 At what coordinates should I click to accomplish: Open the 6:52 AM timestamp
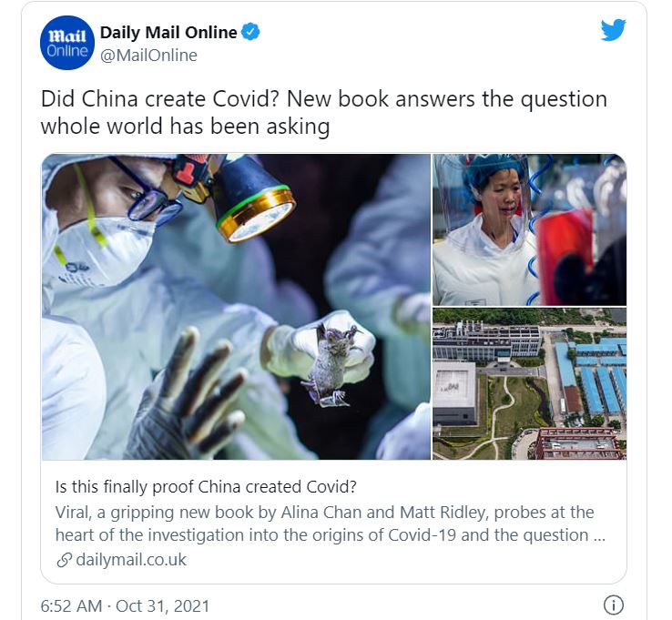click(x=71, y=605)
